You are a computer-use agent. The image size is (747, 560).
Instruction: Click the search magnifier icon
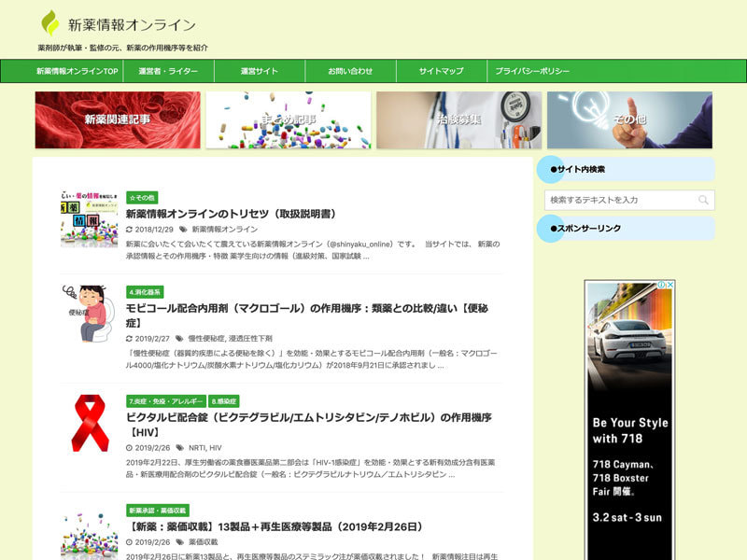(x=703, y=200)
